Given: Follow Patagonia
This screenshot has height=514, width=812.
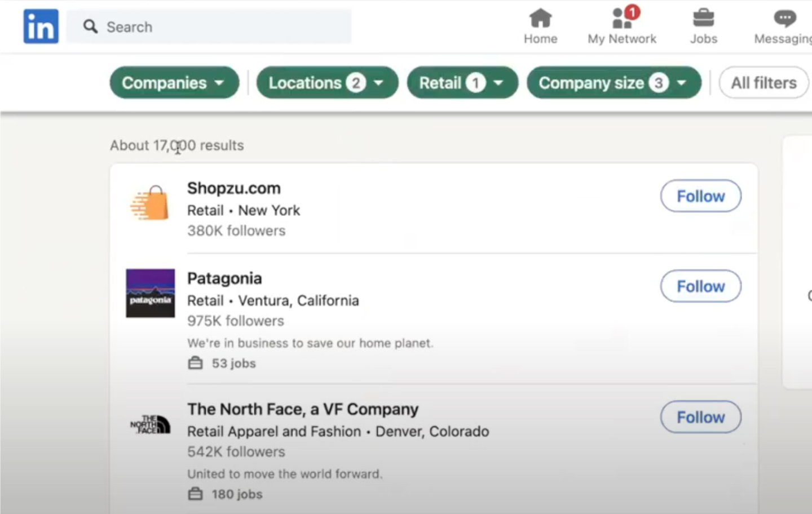Looking at the screenshot, I should pos(701,286).
